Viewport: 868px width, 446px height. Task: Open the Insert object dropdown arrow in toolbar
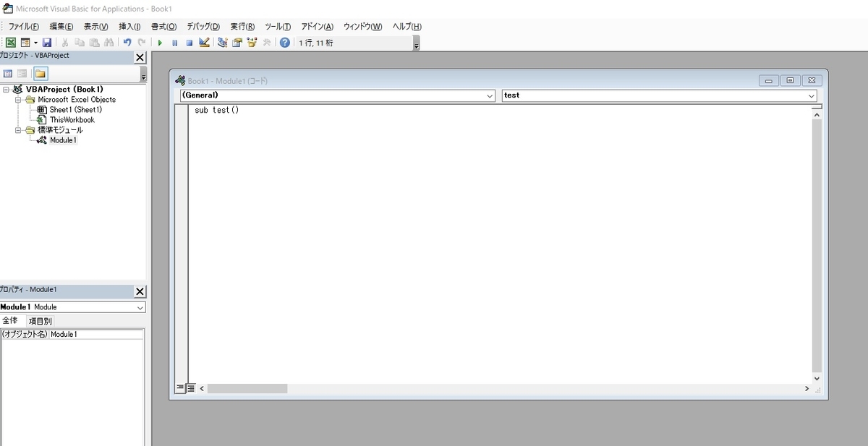35,43
